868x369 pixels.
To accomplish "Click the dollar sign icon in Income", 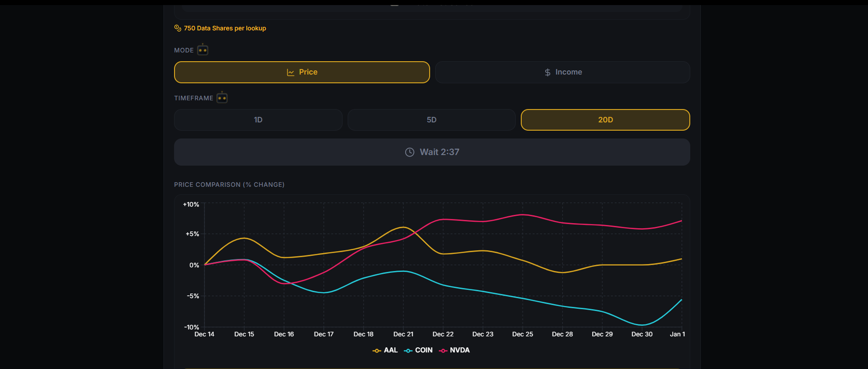I will click(548, 72).
